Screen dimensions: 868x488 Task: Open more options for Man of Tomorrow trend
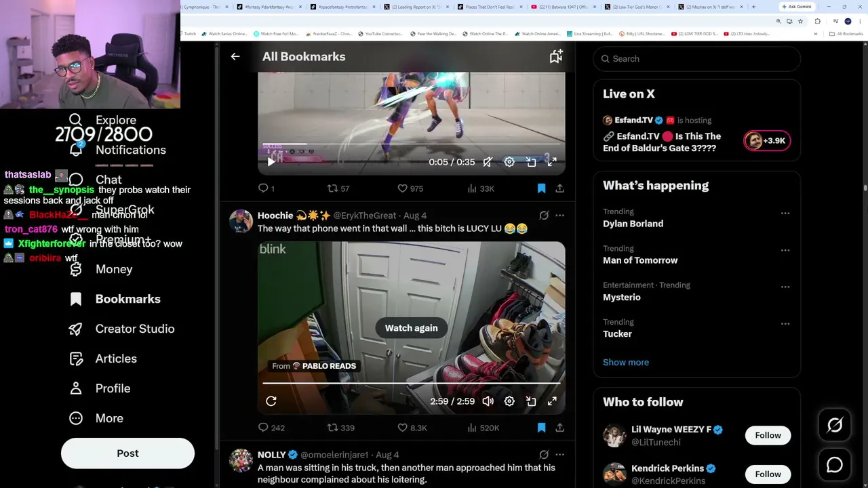[785, 250]
